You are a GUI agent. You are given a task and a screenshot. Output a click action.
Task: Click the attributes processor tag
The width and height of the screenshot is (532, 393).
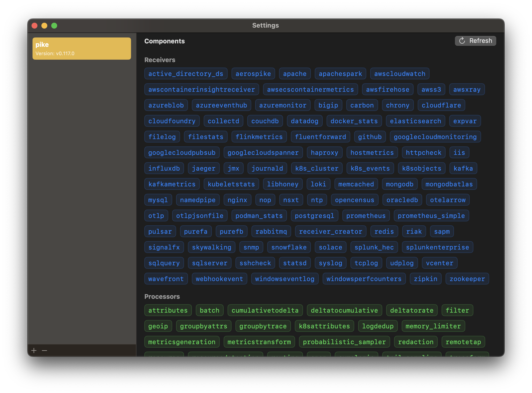168,310
